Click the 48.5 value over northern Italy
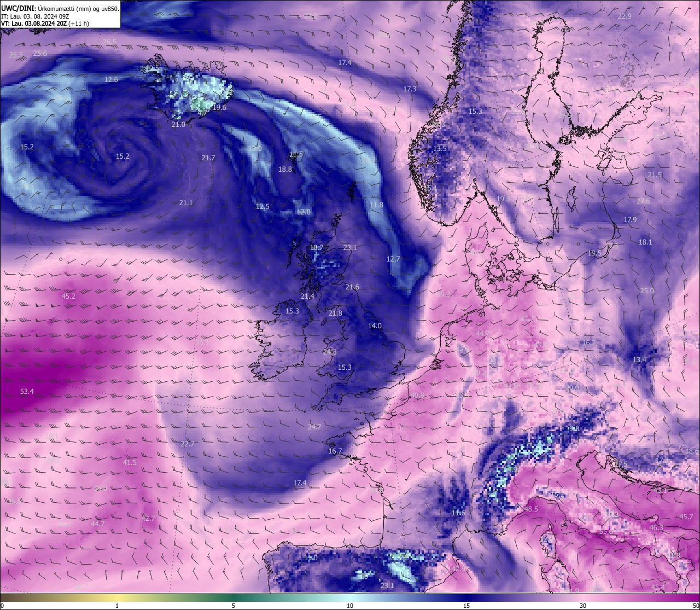This screenshot has height=610, width=700. coord(531,509)
